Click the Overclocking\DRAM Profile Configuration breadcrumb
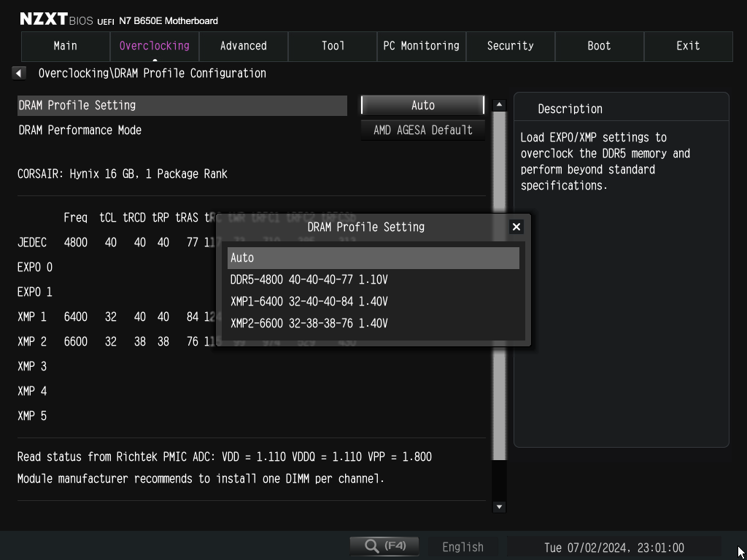The image size is (747, 560). (152, 74)
